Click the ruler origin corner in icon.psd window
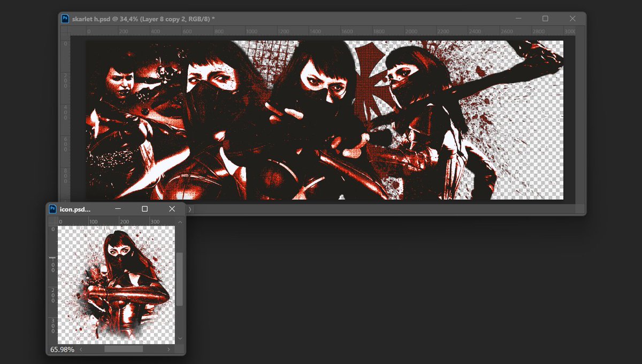 [x=52, y=221]
